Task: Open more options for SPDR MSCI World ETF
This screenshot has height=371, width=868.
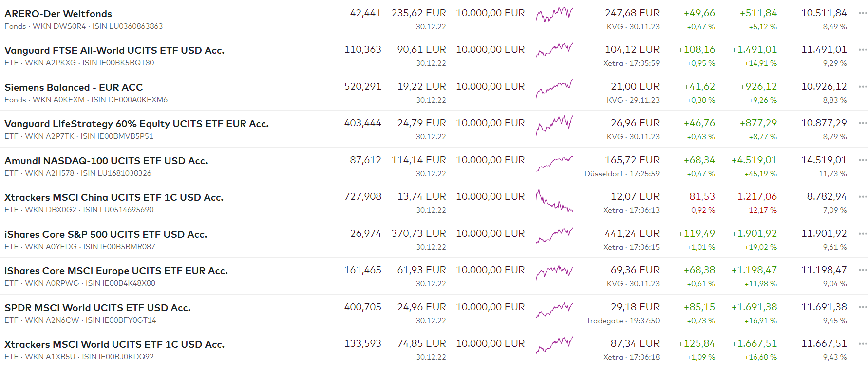Action: coord(862,307)
